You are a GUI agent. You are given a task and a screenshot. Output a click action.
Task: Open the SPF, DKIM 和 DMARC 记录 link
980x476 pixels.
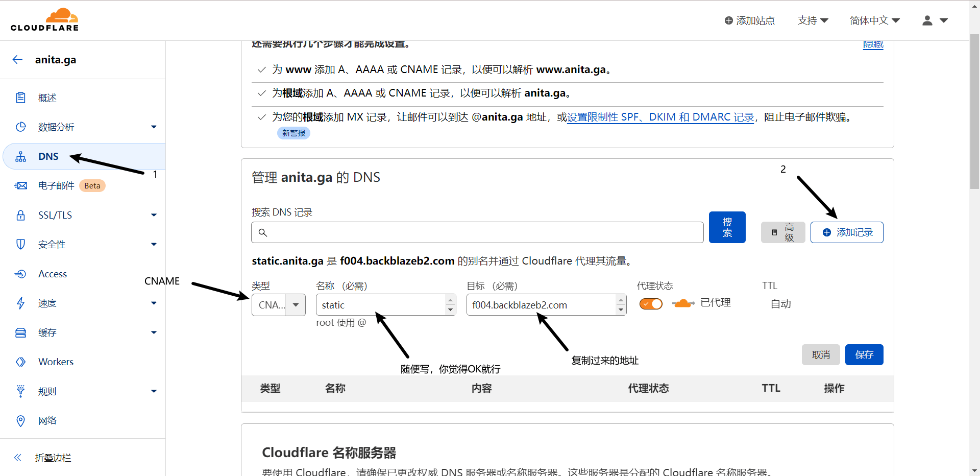click(661, 117)
